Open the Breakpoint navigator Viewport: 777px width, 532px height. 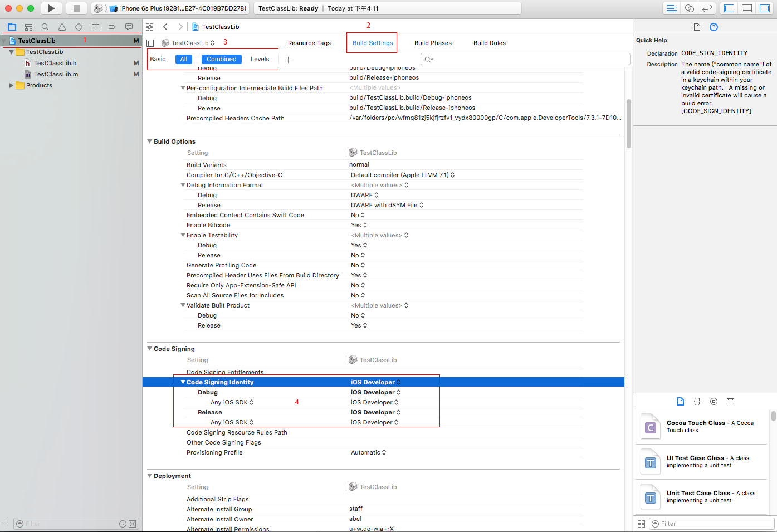pyautogui.click(x=112, y=27)
